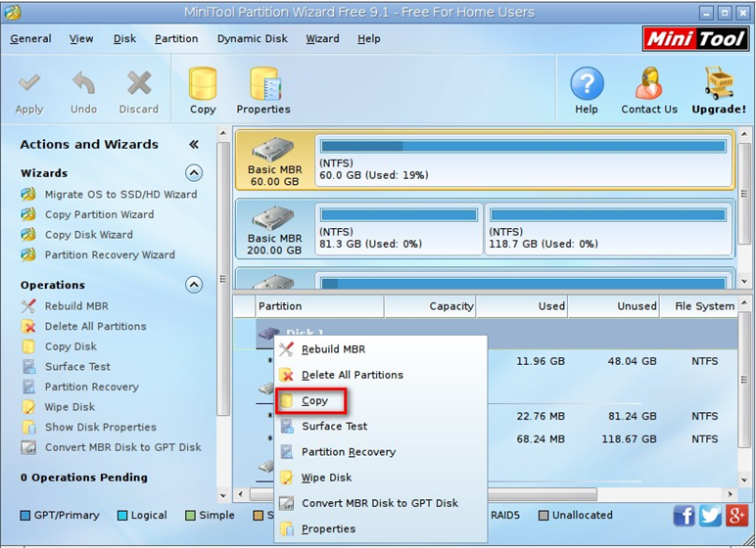Click the Surface Test sidebar icon
Viewport: 756px width, 548px height.
point(28,367)
